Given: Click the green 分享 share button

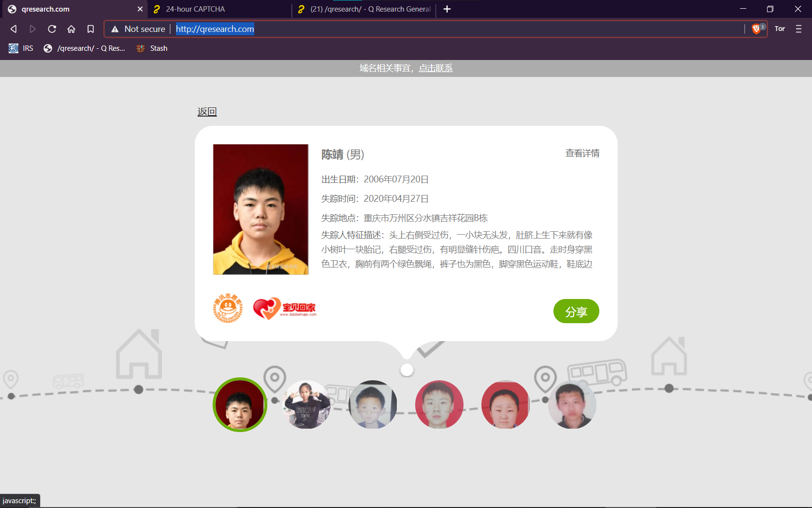Looking at the screenshot, I should pyautogui.click(x=576, y=312).
